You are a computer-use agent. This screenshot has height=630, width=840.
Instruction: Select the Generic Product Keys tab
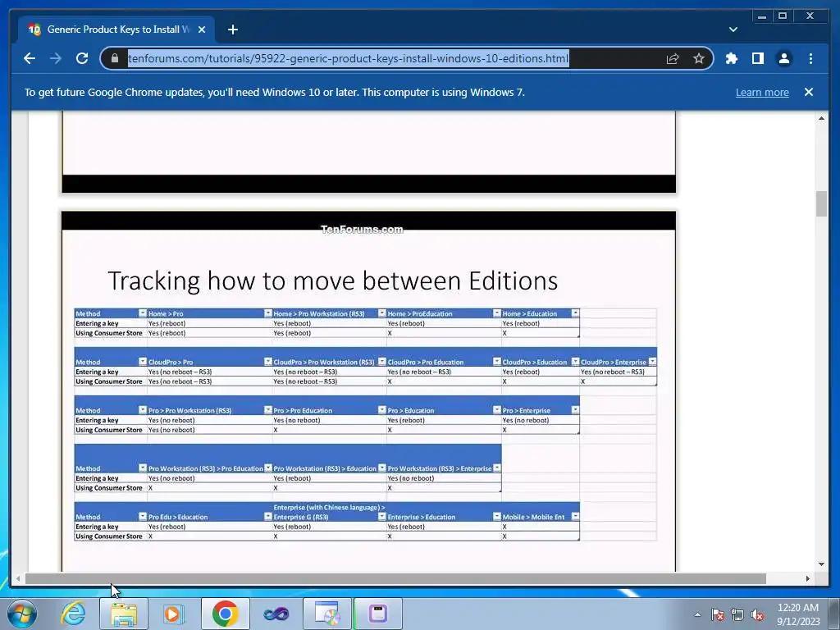[116, 30]
